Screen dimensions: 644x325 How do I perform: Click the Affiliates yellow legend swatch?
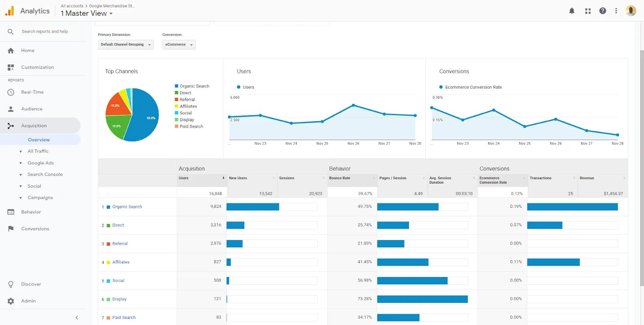point(176,106)
